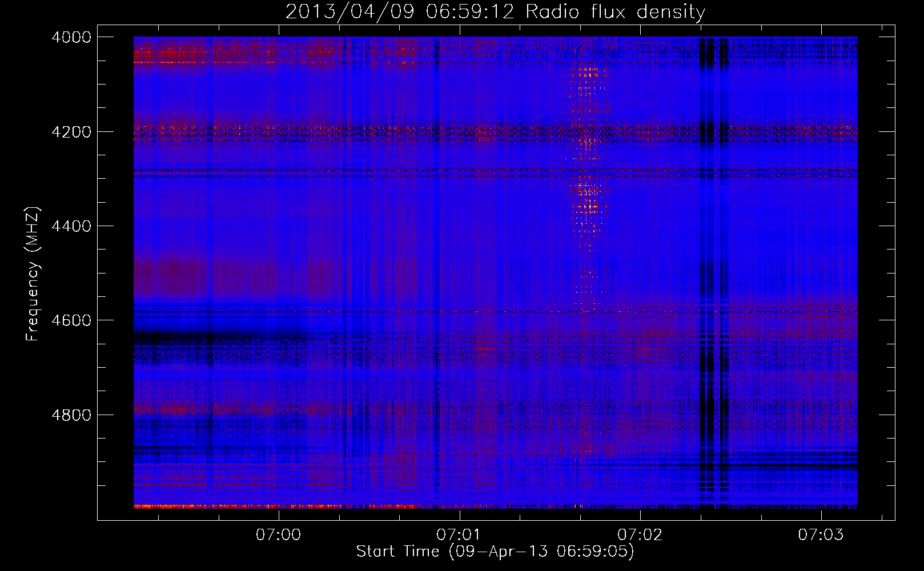The width and height of the screenshot is (924, 571).
Task: Click the 4800 frequency tick label
Action: tap(71, 415)
